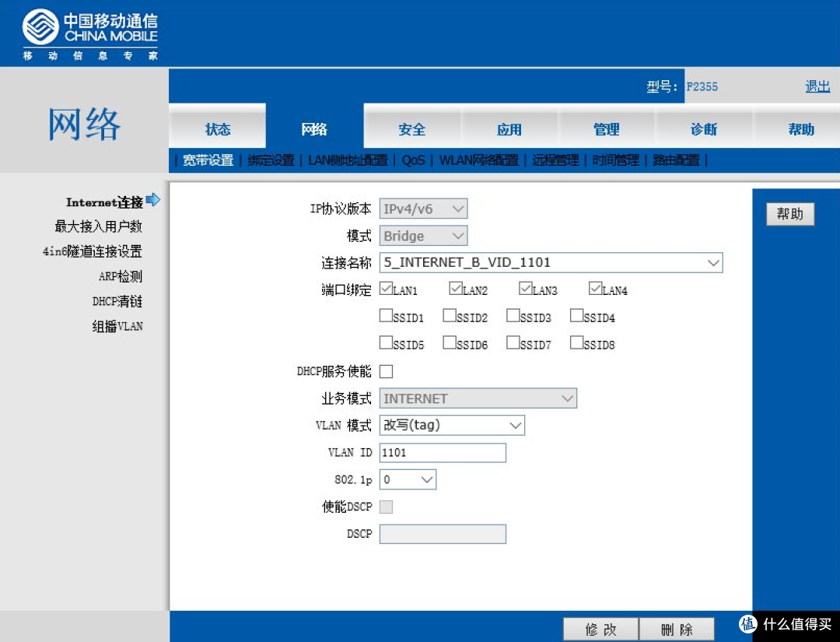This screenshot has width=840, height=642.
Task: Click the blue arrow beside Internet连接
Action: tap(153, 201)
